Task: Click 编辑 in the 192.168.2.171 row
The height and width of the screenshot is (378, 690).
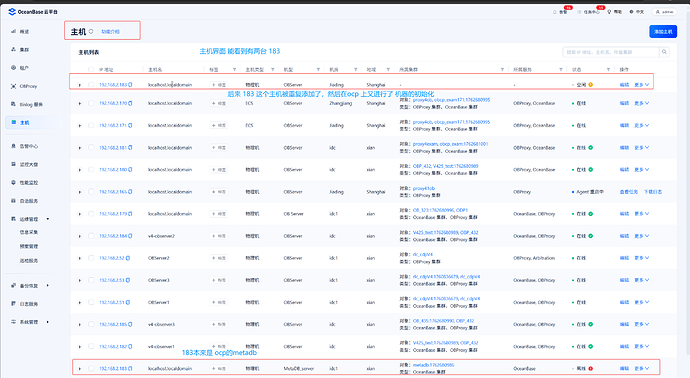Action: click(624, 125)
